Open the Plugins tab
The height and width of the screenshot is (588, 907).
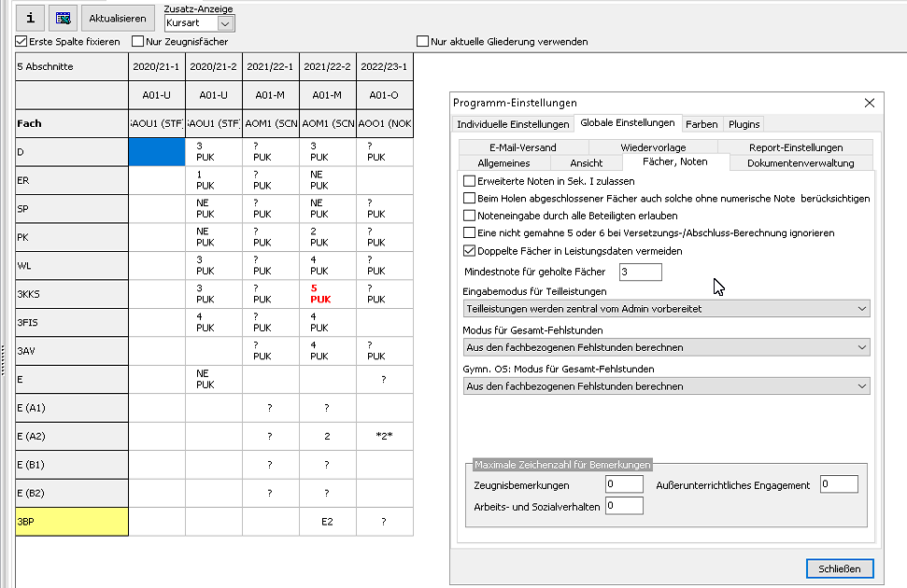(x=744, y=124)
